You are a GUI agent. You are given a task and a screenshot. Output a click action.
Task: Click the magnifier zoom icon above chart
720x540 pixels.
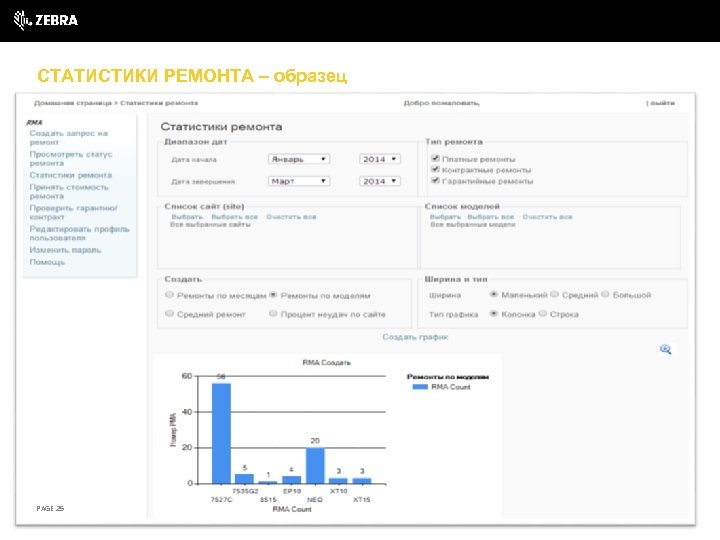(665, 349)
